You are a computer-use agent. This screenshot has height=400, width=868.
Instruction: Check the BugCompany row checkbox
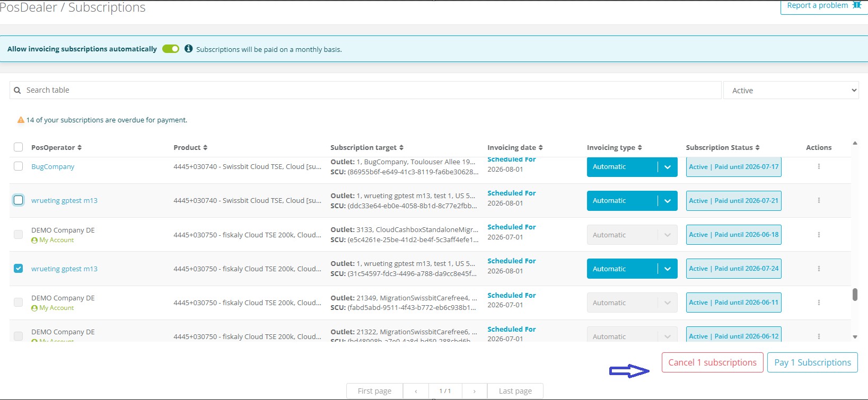18,166
